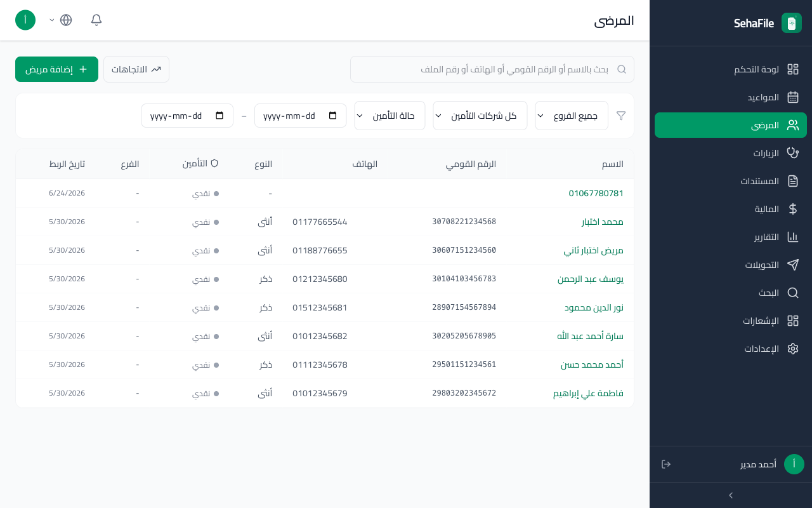Click the stethoscope icon for الزيارات
This screenshot has height=508, width=812.
(793, 153)
